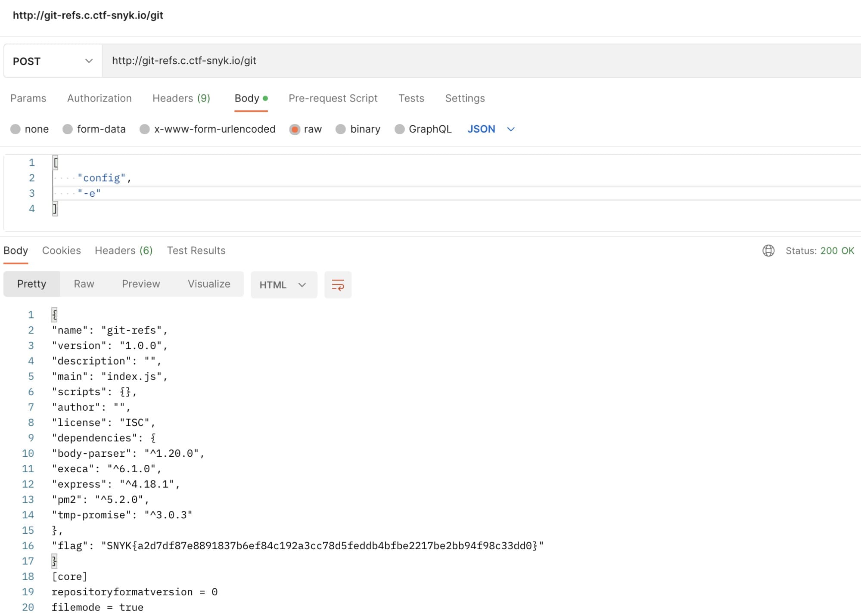Toggle line wrapping in the response viewer

click(x=338, y=285)
